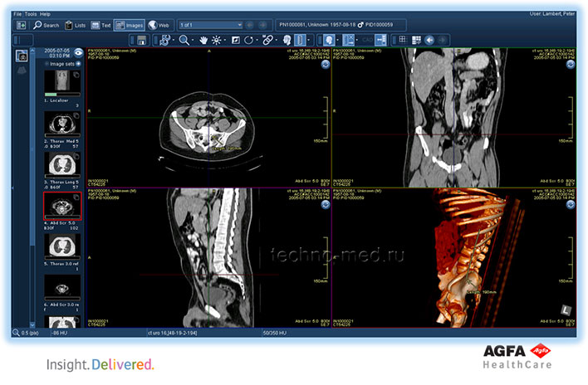Screen dimensions: 588x385
Task: Activate the Pan hand tool
Action: point(203,40)
